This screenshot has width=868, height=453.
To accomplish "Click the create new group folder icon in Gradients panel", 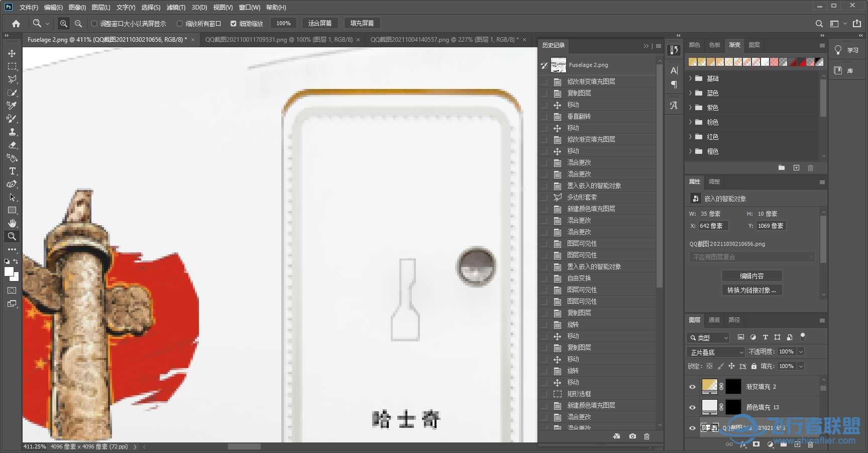I will (x=781, y=167).
